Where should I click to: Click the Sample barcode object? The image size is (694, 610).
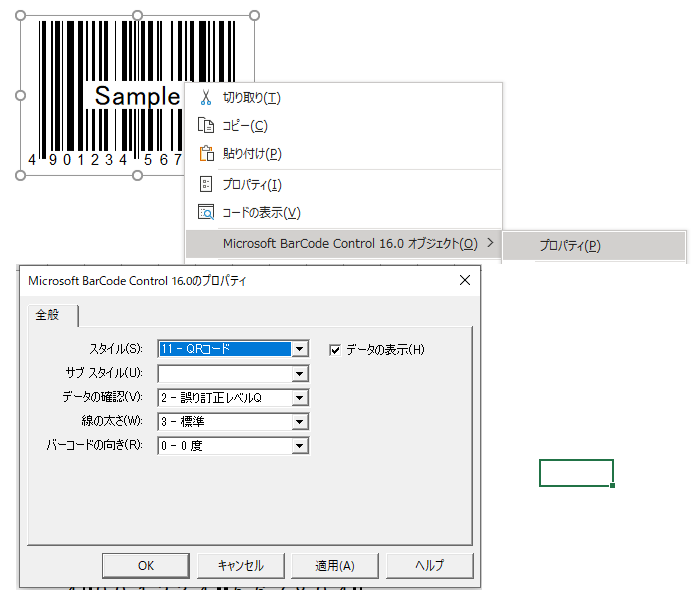click(137, 96)
